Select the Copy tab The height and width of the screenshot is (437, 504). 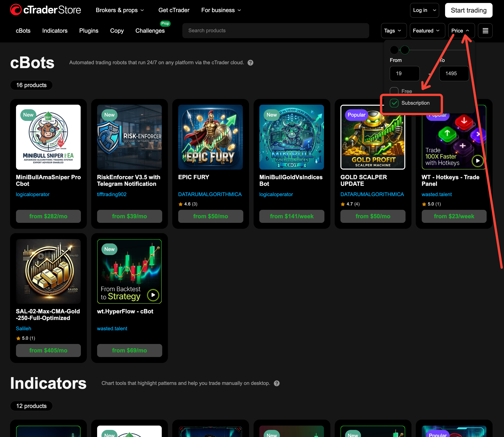click(x=117, y=31)
